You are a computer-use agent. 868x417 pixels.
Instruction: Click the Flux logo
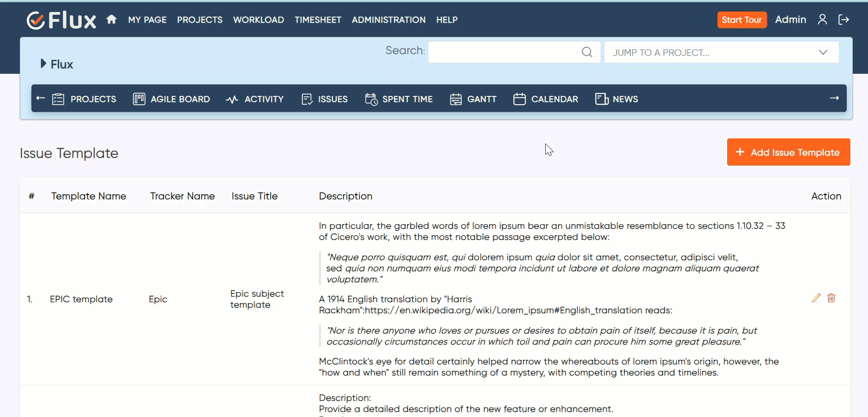(61, 20)
